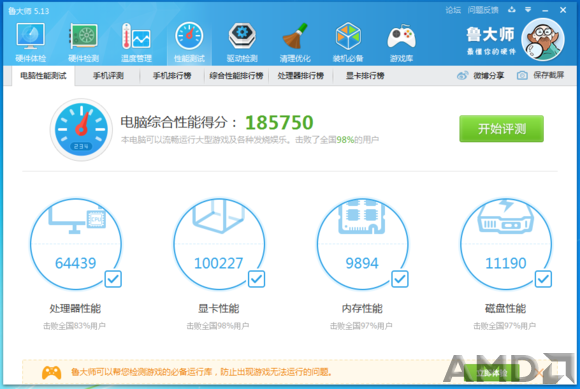The image size is (580, 389).
Task: Uncheck the 处理器性能 checkbox
Action: click(113, 279)
